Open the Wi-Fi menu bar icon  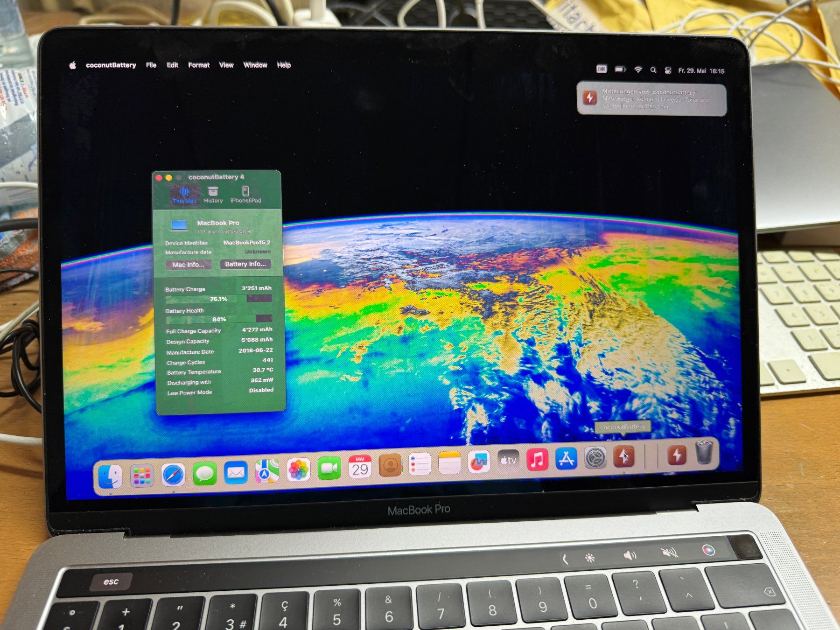click(x=638, y=70)
